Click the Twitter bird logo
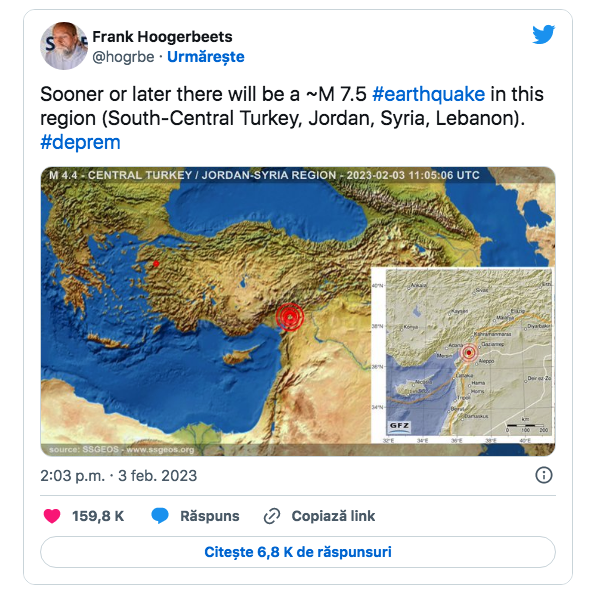The image size is (595, 595). coord(543,35)
